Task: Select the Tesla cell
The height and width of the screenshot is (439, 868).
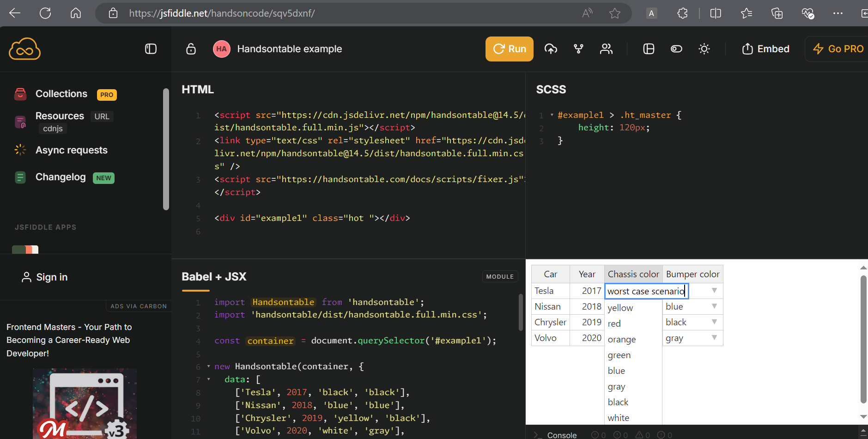Action: [x=551, y=291]
